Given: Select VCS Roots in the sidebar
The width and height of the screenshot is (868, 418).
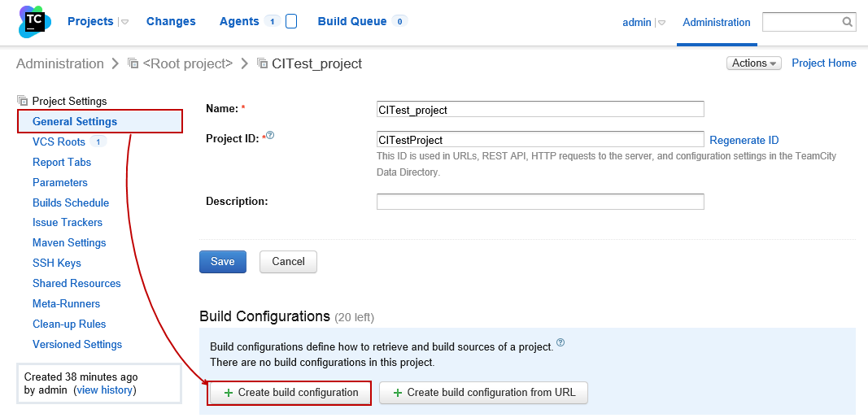Looking at the screenshot, I should 59,142.
